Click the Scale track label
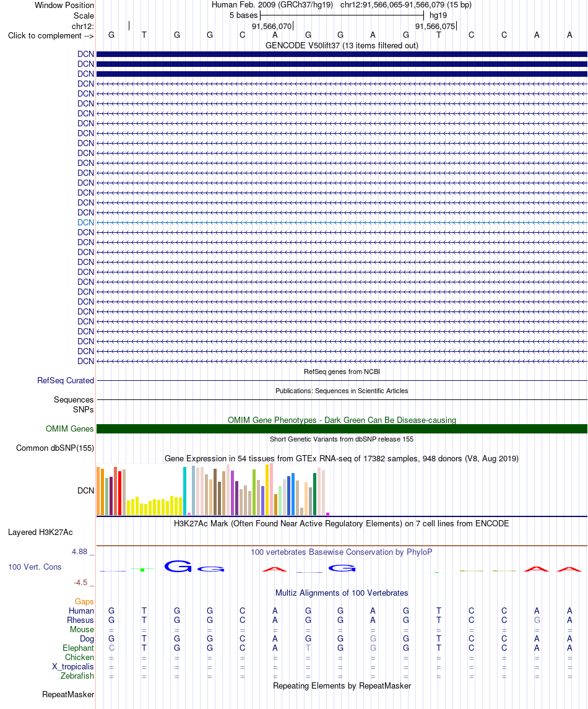 (84, 16)
